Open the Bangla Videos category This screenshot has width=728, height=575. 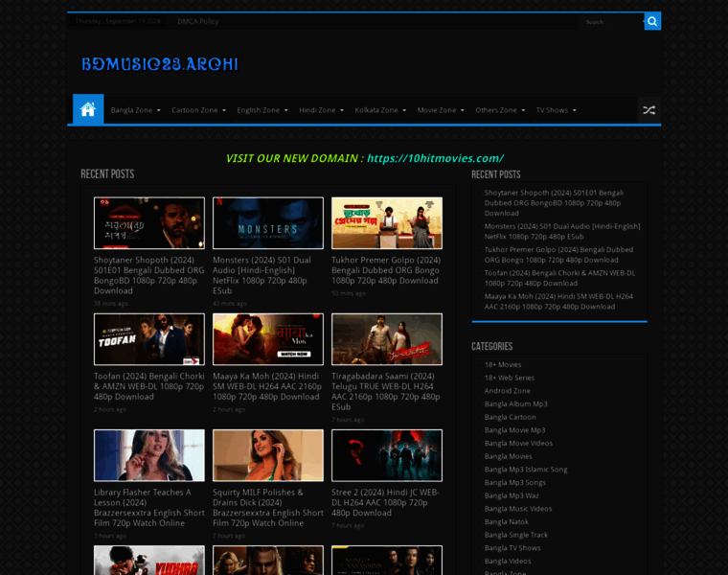tap(508, 561)
